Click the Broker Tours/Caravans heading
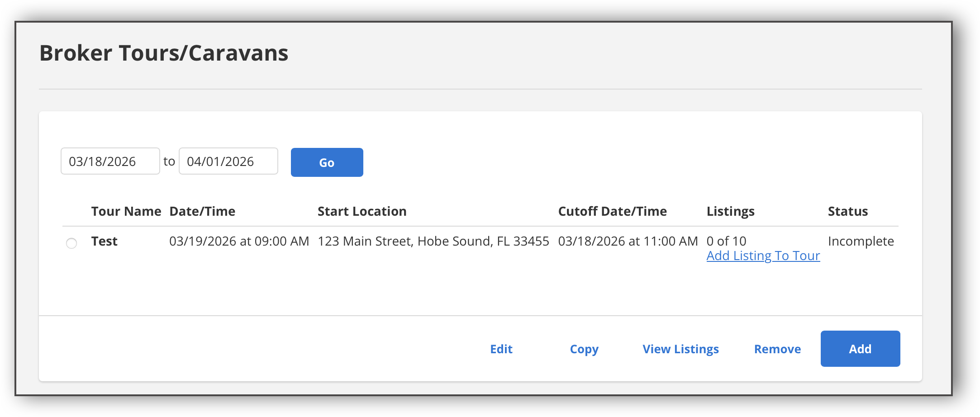Viewport: 980px width, 417px height. click(164, 53)
